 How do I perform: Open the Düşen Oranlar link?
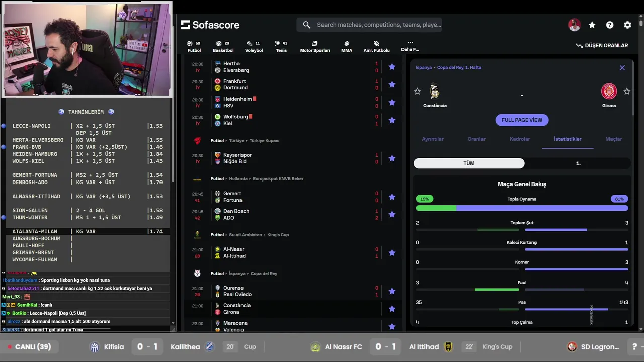pos(602,45)
